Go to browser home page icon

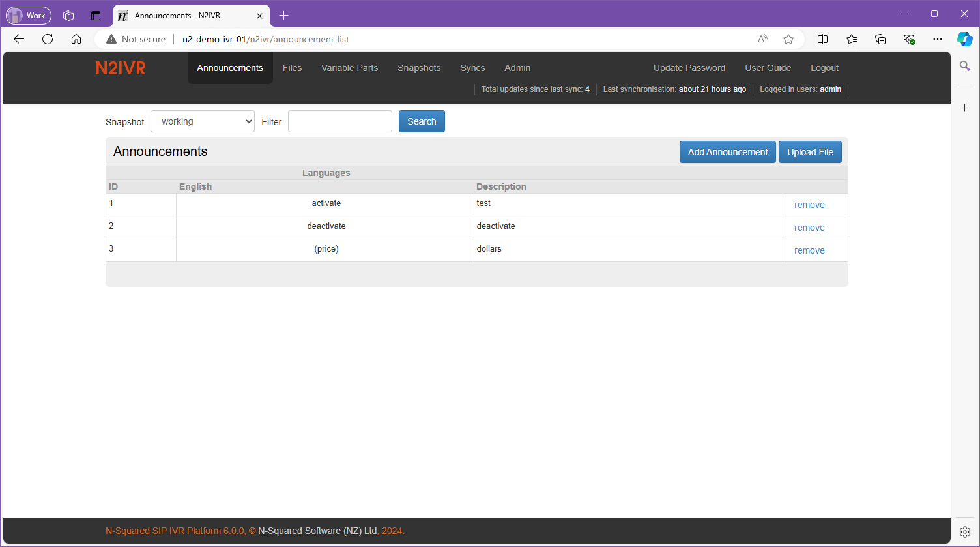[76, 39]
